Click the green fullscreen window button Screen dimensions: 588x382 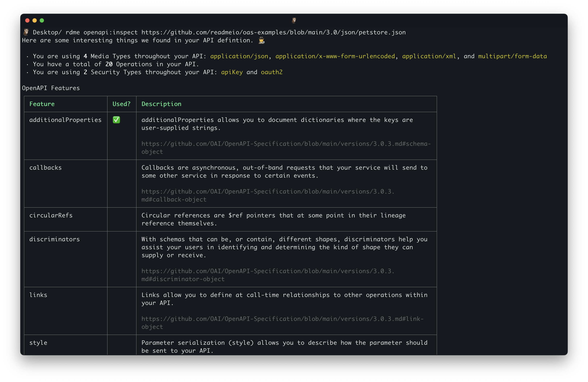pos(42,20)
